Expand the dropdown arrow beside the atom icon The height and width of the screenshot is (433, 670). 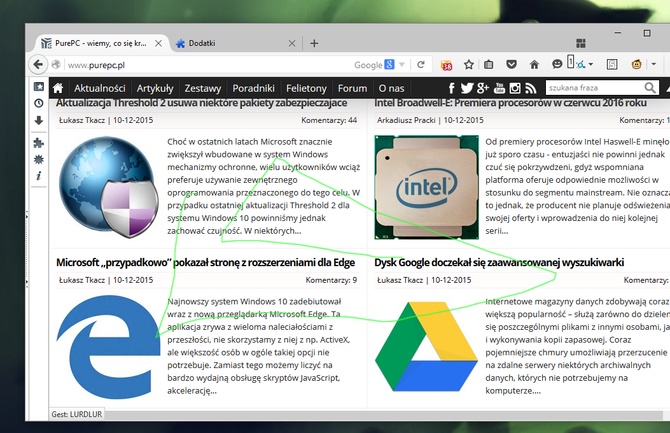(591, 65)
